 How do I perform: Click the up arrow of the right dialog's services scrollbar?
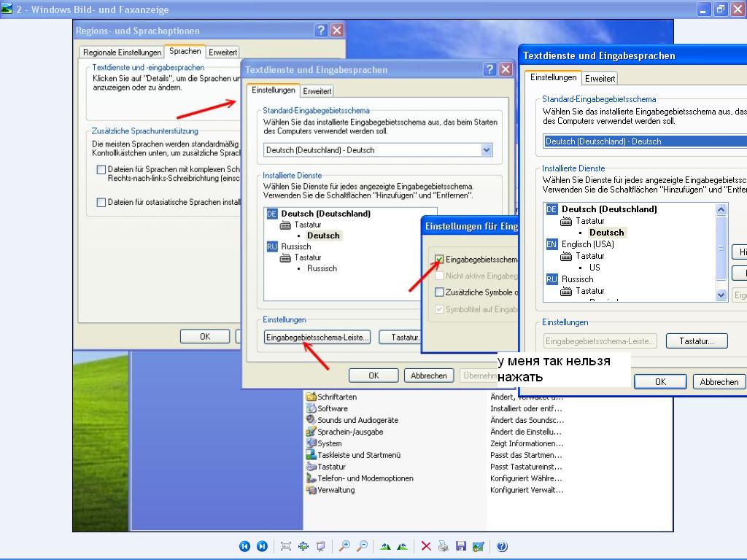[x=721, y=209]
